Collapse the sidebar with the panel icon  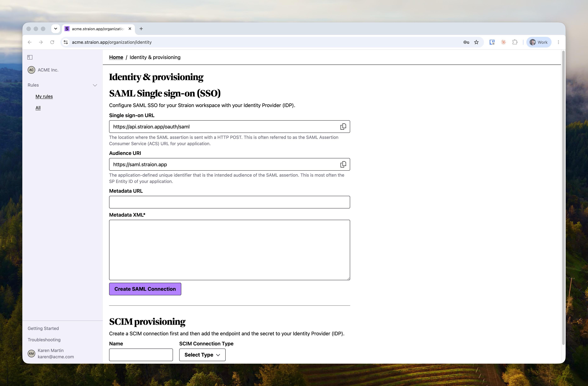point(30,57)
